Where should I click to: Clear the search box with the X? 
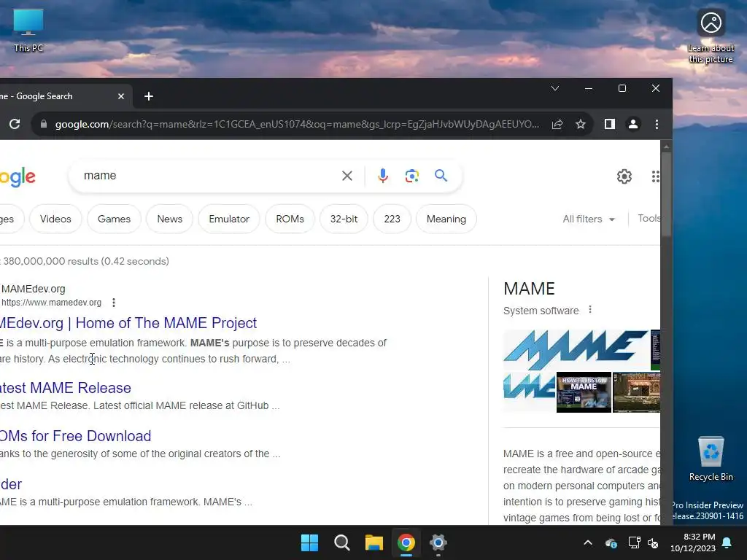(x=347, y=176)
